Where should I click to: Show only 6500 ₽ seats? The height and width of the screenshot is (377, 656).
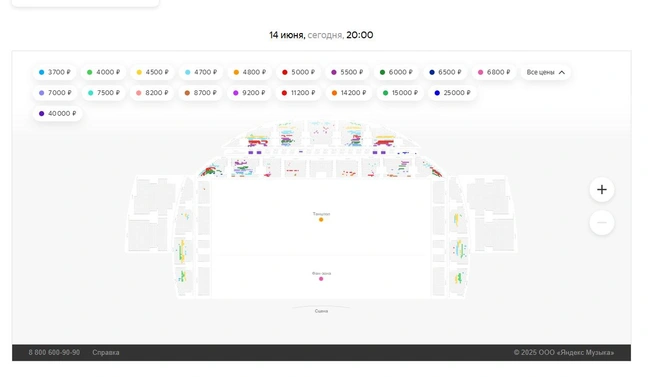445,72
